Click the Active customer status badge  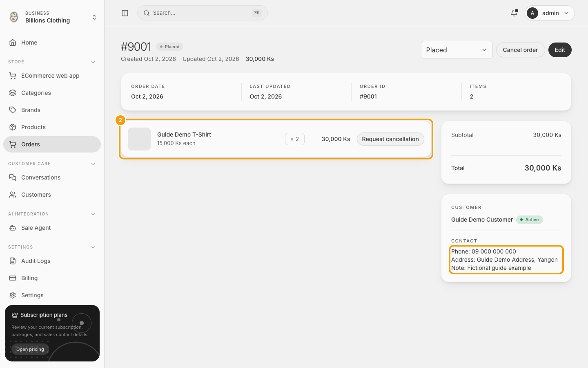[x=529, y=220]
